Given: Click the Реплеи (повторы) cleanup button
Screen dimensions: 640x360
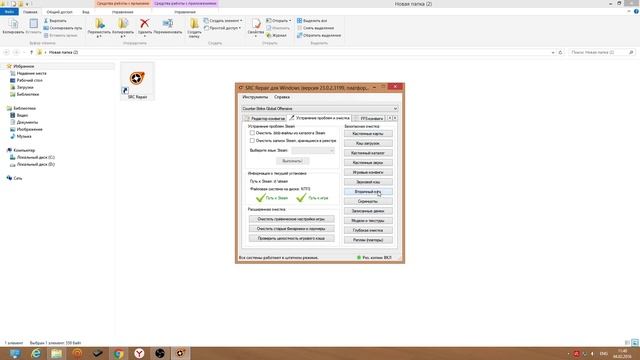Looking at the screenshot, I should (x=368, y=240).
